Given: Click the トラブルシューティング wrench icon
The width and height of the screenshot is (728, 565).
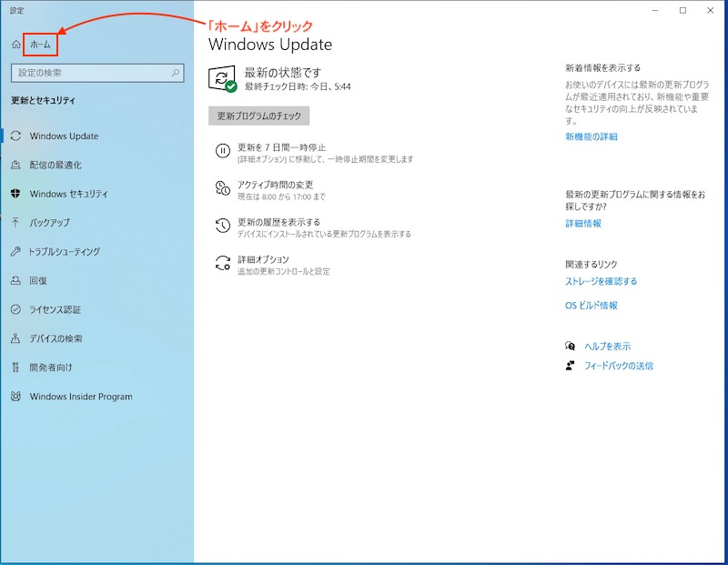Looking at the screenshot, I should [15, 252].
